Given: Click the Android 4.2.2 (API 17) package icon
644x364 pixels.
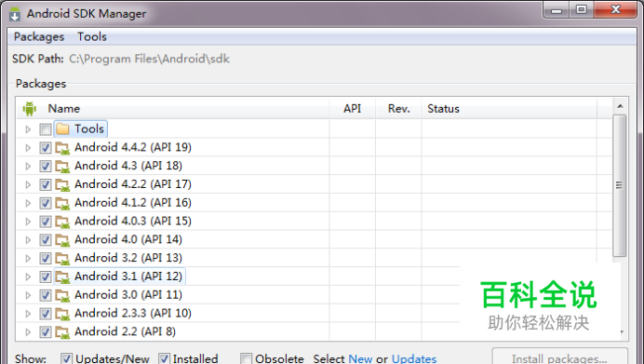Looking at the screenshot, I should tap(62, 185).
